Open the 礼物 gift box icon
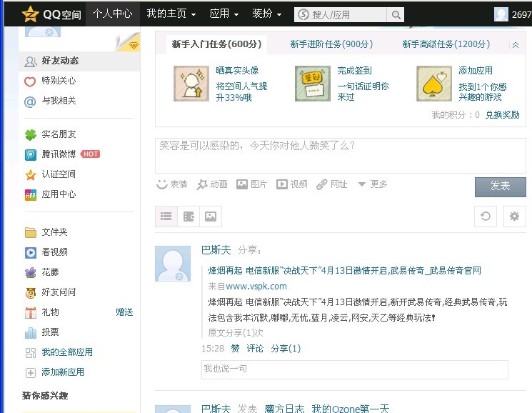 coord(31,312)
